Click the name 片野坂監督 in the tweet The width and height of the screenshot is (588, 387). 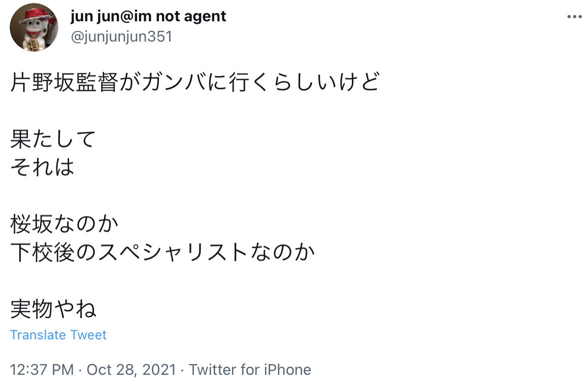point(64,83)
